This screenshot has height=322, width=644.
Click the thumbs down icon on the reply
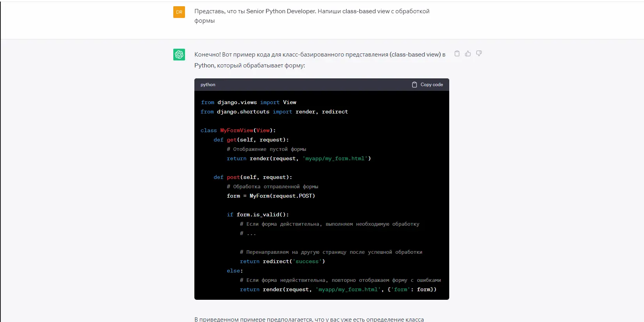(x=479, y=54)
